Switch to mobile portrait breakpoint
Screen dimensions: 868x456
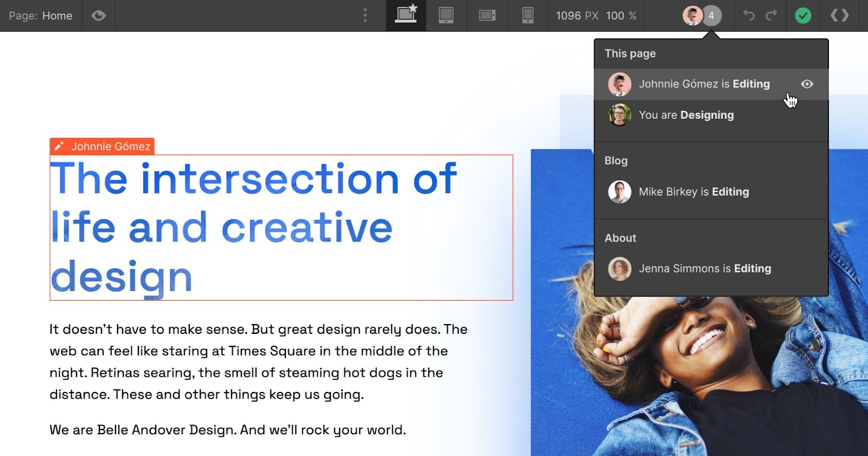click(527, 15)
